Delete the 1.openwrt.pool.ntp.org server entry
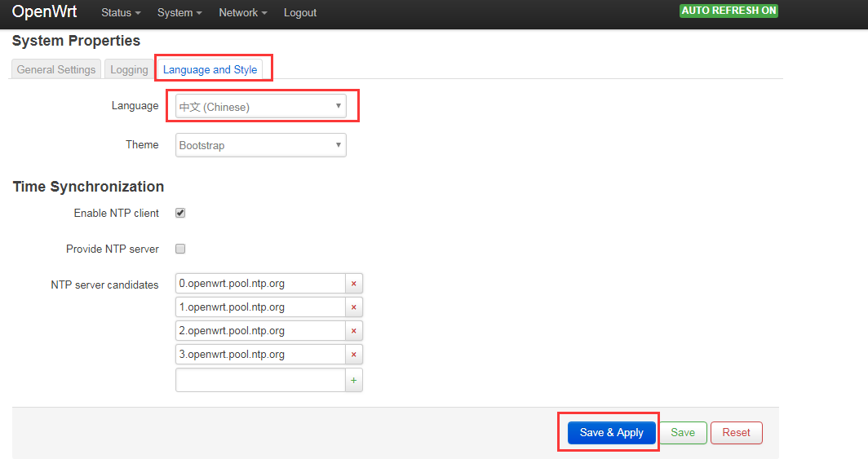The image size is (868, 459). [354, 307]
